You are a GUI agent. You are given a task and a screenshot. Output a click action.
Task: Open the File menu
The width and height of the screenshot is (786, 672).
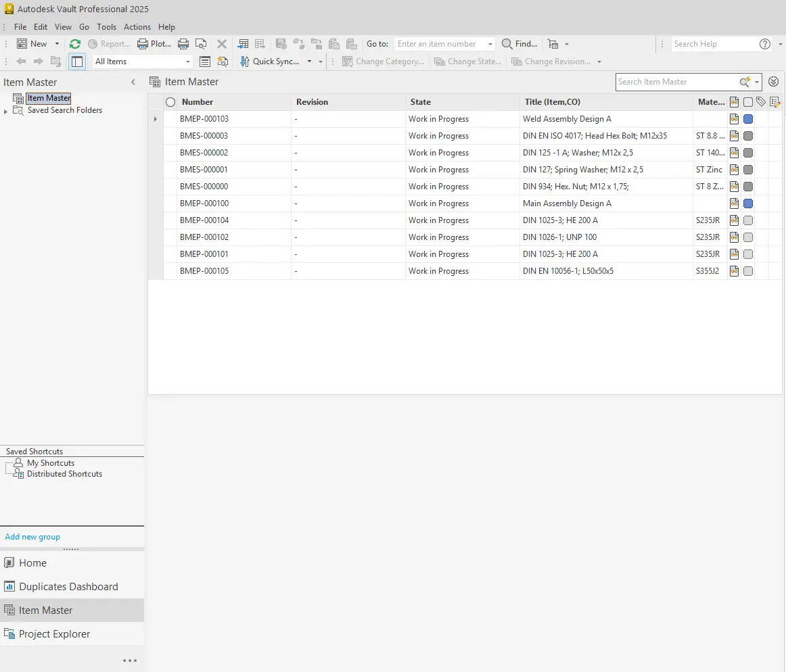coord(20,27)
